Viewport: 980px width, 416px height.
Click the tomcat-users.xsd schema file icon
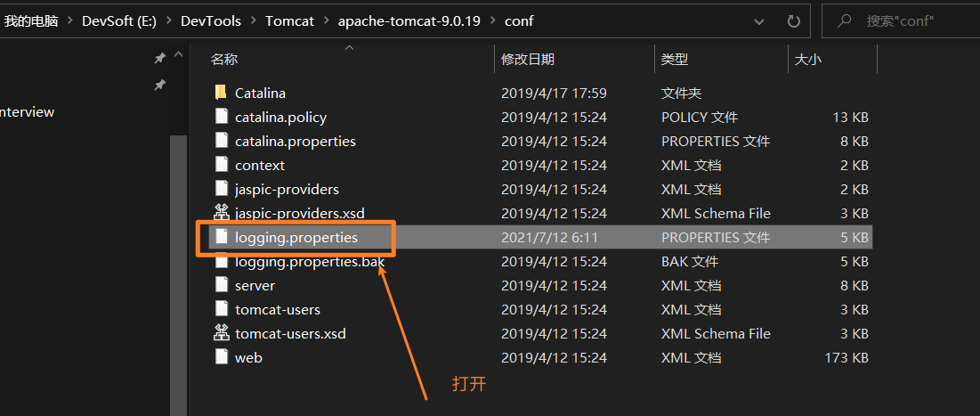221,333
